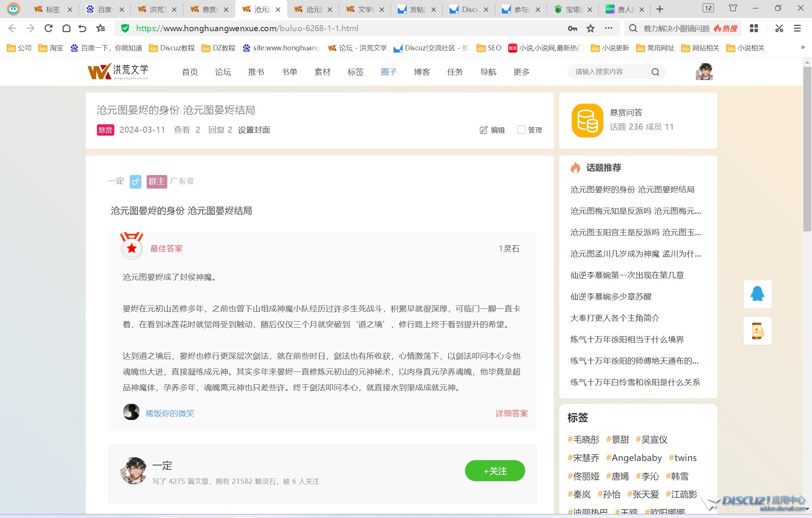This screenshot has height=518, width=812.
Task: Go back with the browser back arrow
Action: 12,28
